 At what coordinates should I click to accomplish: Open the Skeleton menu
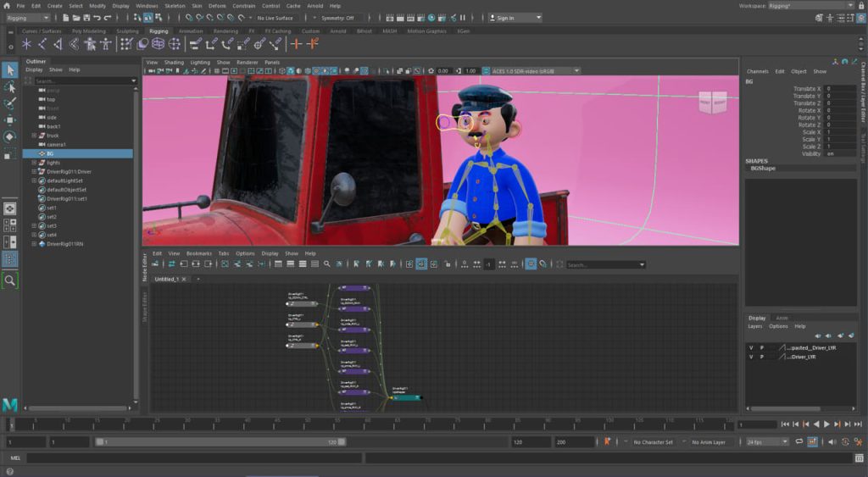pos(174,5)
